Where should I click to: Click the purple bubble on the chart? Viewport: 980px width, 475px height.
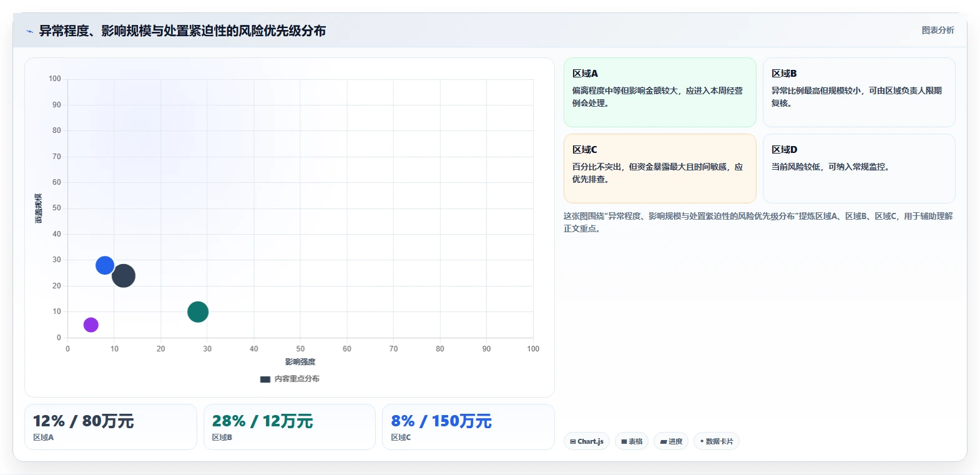click(x=91, y=325)
